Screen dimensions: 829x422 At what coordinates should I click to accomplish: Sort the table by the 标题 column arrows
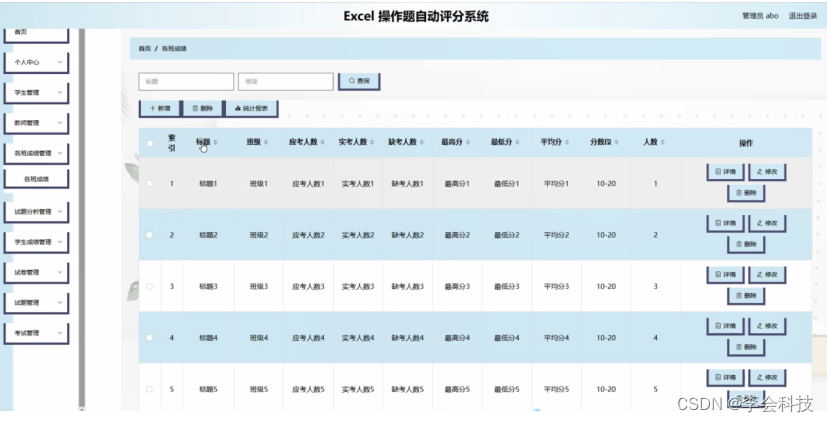pyautogui.click(x=215, y=142)
